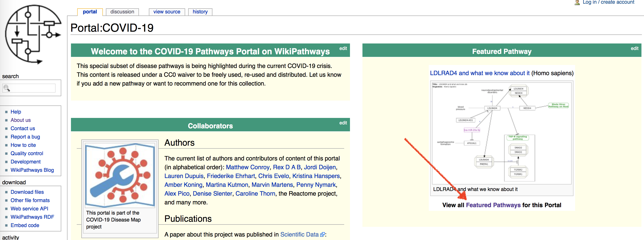This screenshot has height=240, width=644.
Task: Open the Report a bug link
Action: point(25,137)
